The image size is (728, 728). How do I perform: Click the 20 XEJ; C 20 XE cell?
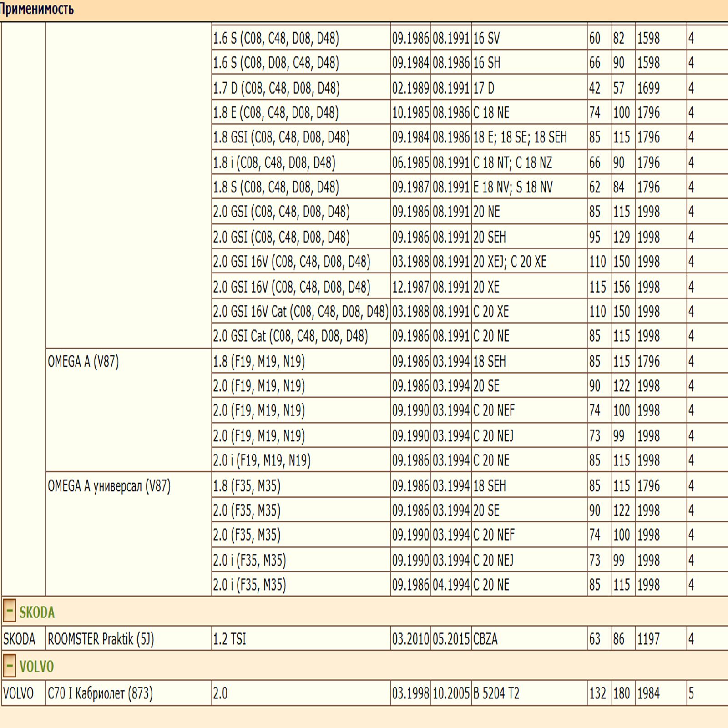click(510, 262)
